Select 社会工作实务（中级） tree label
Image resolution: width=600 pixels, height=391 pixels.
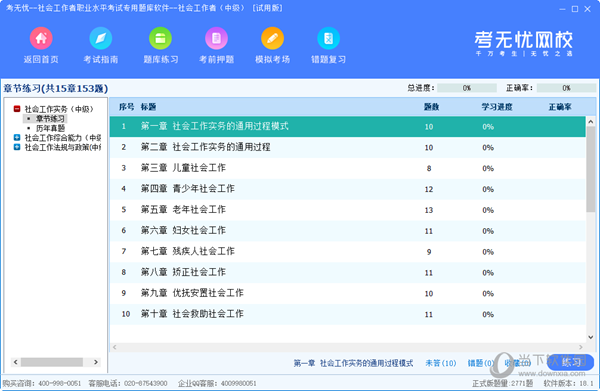coord(59,109)
